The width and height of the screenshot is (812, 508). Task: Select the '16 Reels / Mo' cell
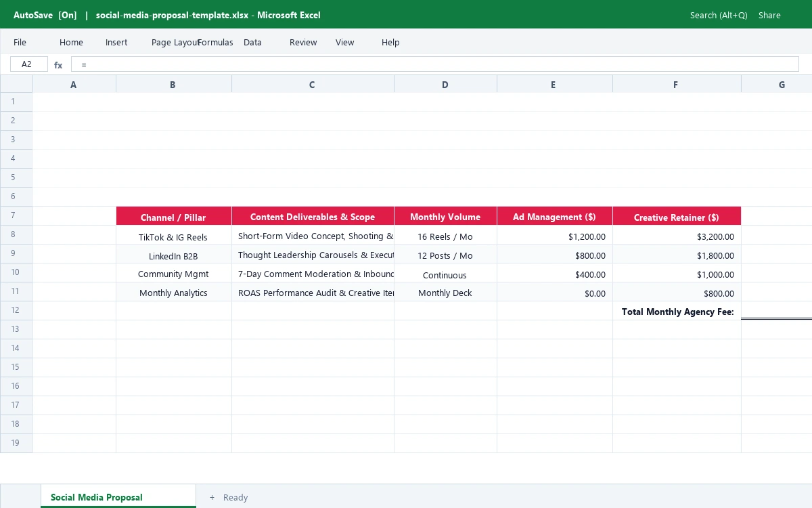tap(446, 235)
